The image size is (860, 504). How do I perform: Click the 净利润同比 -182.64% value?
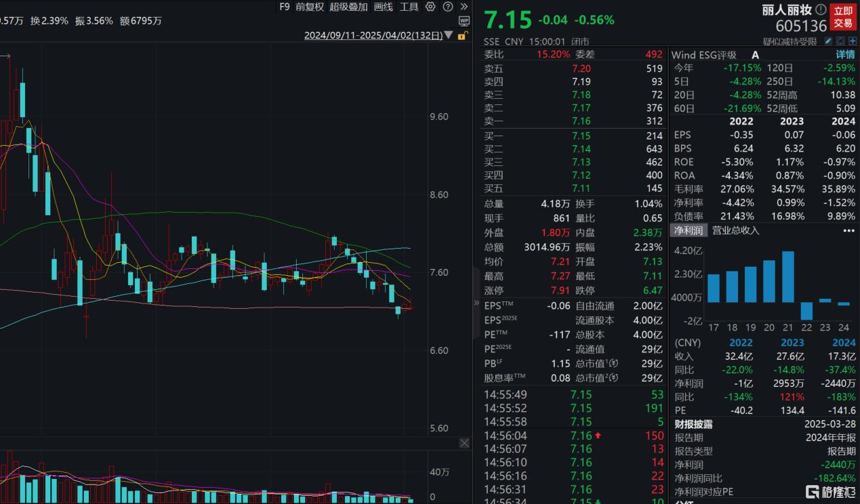pyautogui.click(x=836, y=478)
